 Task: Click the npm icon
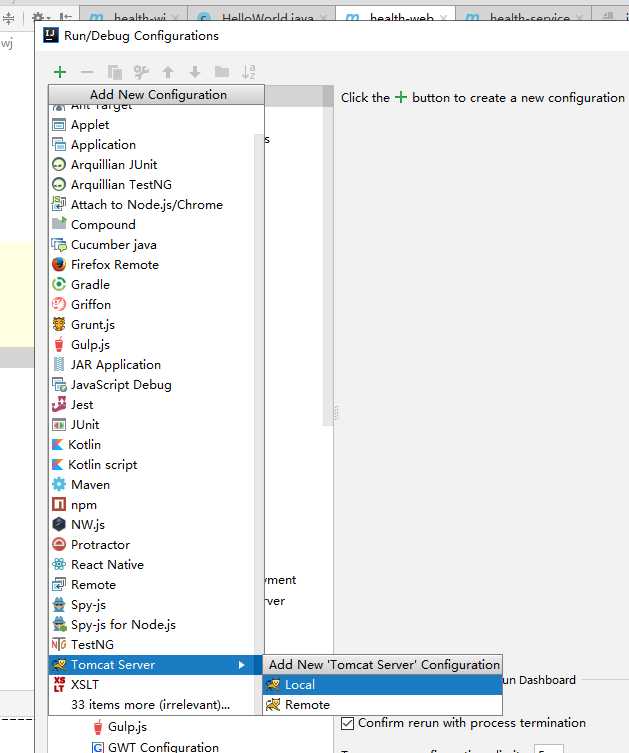pos(59,505)
